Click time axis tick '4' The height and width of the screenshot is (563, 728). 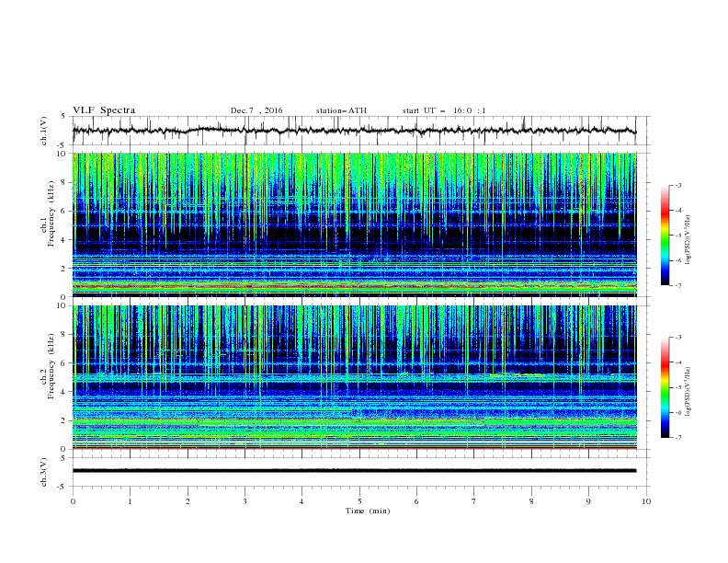click(x=302, y=501)
